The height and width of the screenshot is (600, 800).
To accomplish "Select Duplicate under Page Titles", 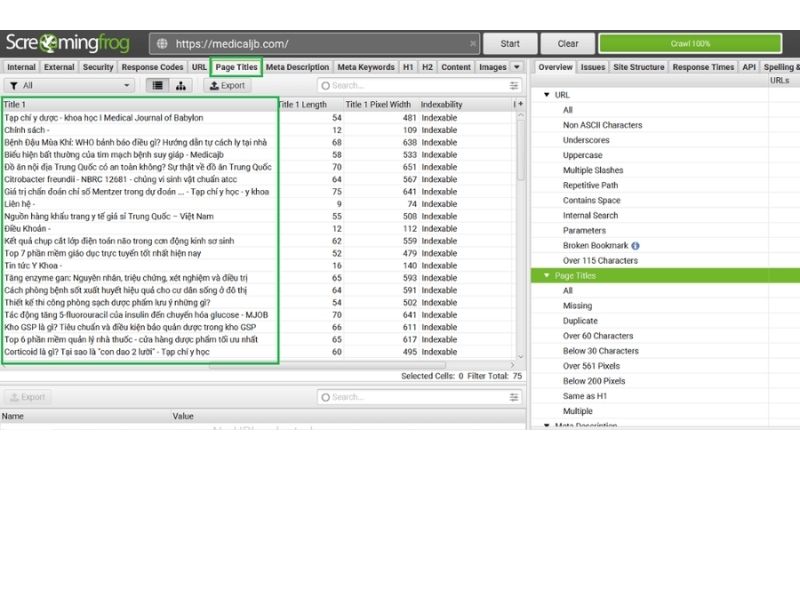I will [580, 321].
